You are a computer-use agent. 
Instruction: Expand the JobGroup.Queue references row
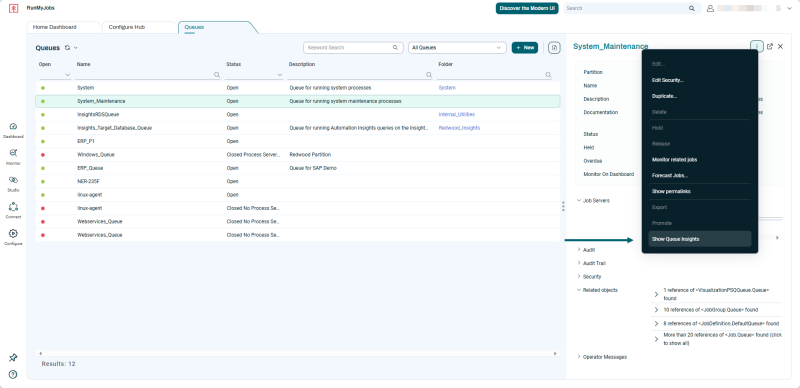click(x=656, y=310)
